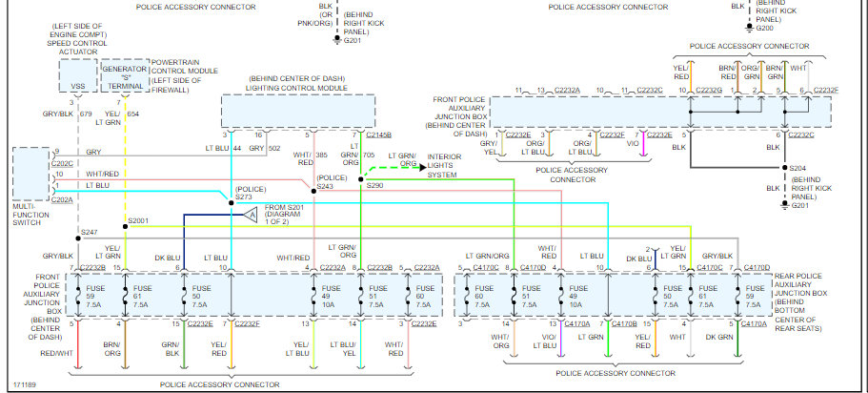This screenshot has height=393, width=868.
Task: Click the G200 ground label
Action: tap(763, 27)
